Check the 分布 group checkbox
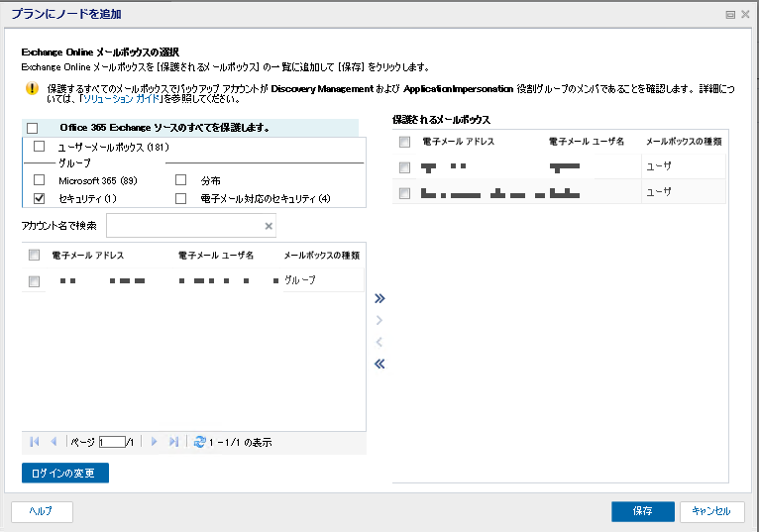This screenshot has width=759, height=532. pyautogui.click(x=181, y=180)
